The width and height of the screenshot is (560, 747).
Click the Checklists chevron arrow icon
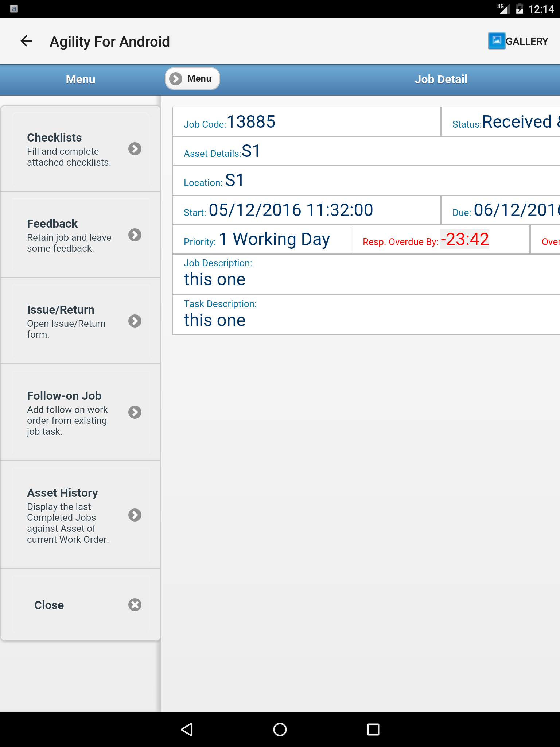pos(135,149)
